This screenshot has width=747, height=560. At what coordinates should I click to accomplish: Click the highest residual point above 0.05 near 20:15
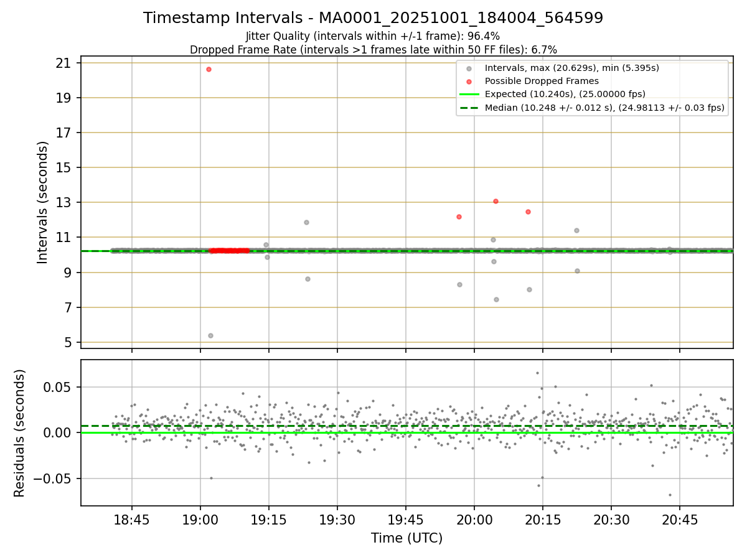point(537,373)
